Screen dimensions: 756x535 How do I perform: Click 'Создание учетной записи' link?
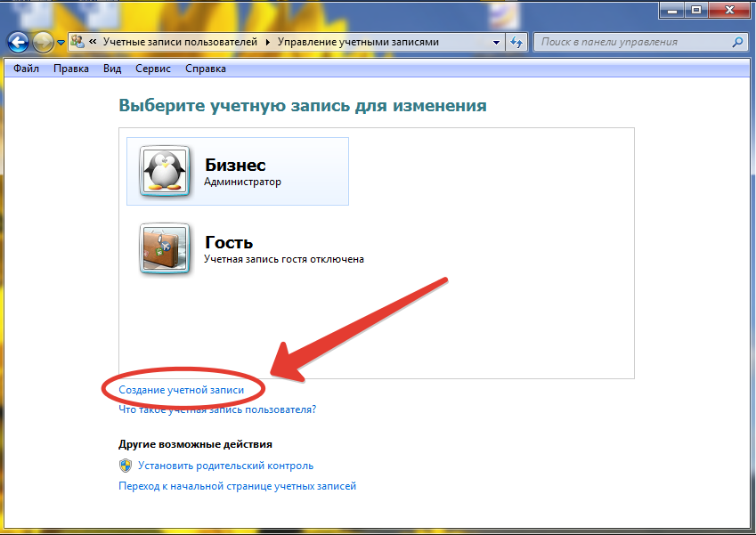coord(182,390)
